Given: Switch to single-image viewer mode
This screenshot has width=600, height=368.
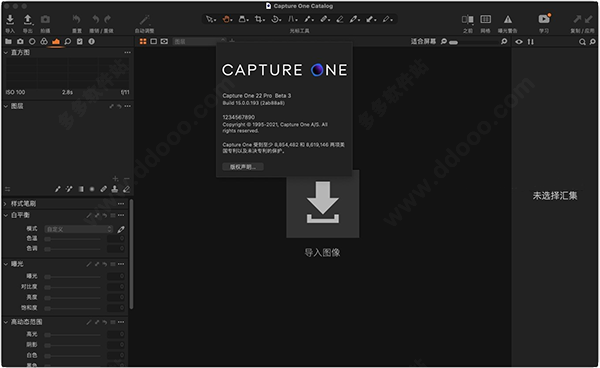Looking at the screenshot, I should pos(153,41).
